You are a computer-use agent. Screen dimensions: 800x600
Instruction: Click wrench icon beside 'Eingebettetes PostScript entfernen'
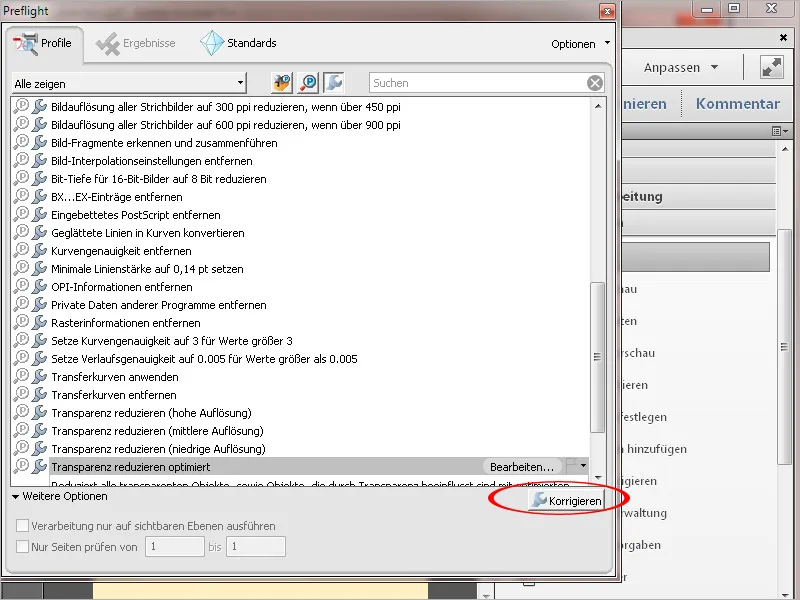(39, 215)
